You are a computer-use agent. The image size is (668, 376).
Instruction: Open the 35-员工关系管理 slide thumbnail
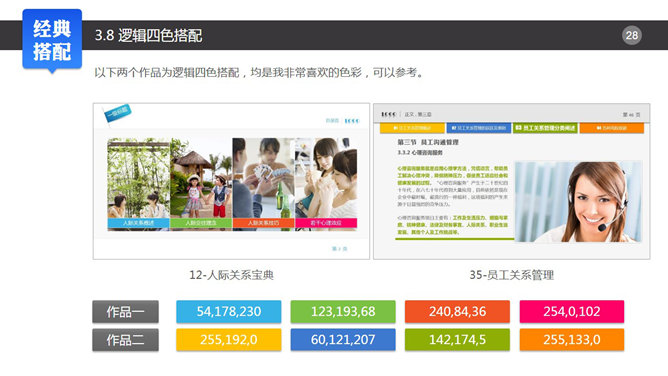coord(512,181)
